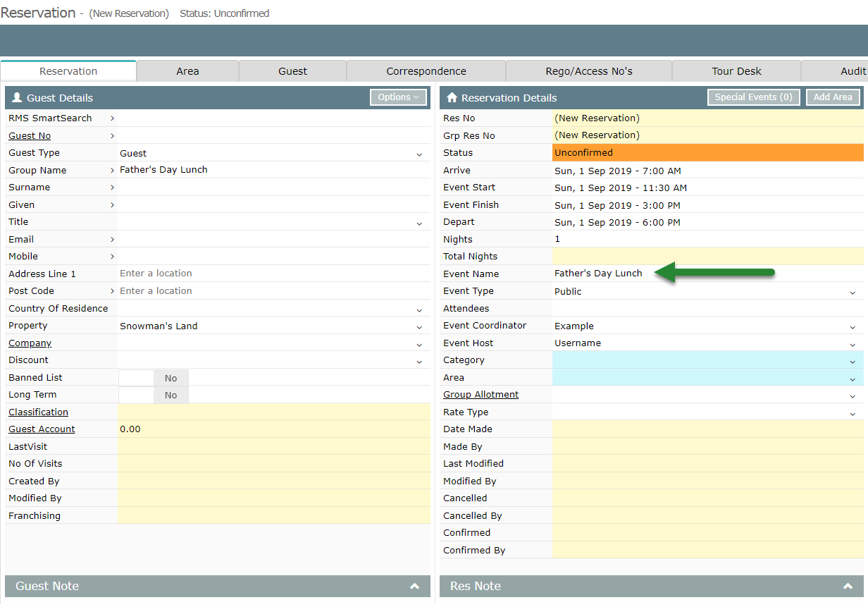
Task: Click Classification link
Action: (38, 412)
